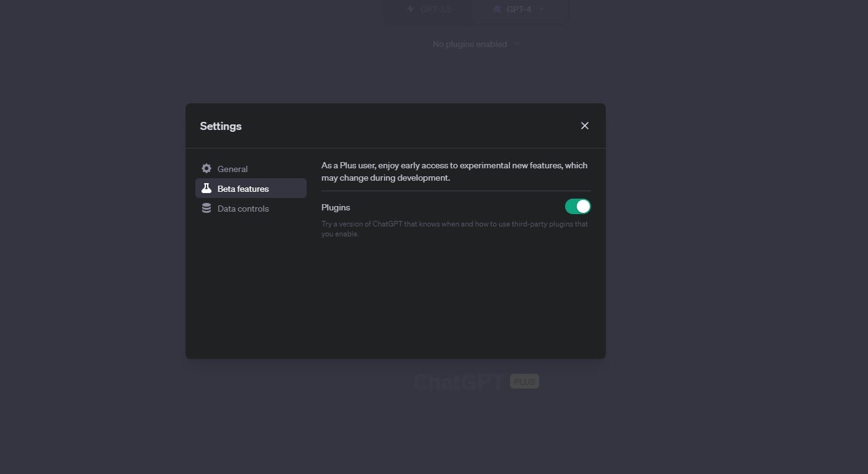Click the lightning bolt icon on GPT-3.5
This screenshot has height=474, width=868.
pyautogui.click(x=411, y=9)
